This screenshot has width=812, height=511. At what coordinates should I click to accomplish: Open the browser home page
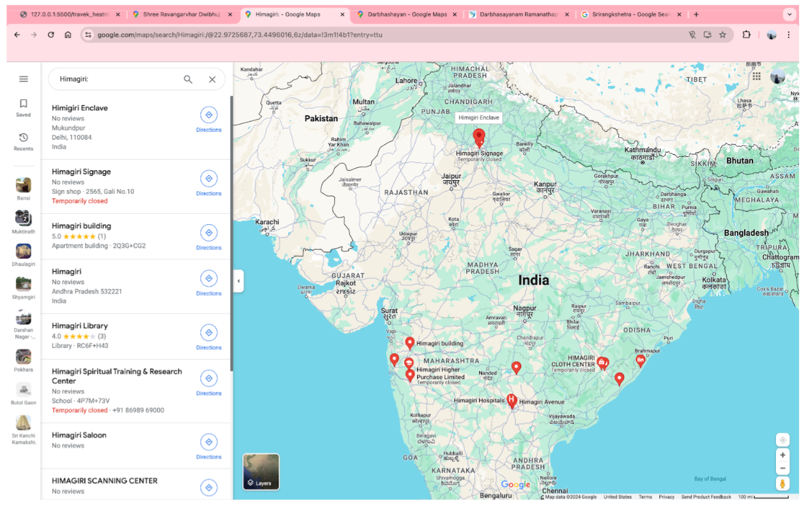point(68,35)
